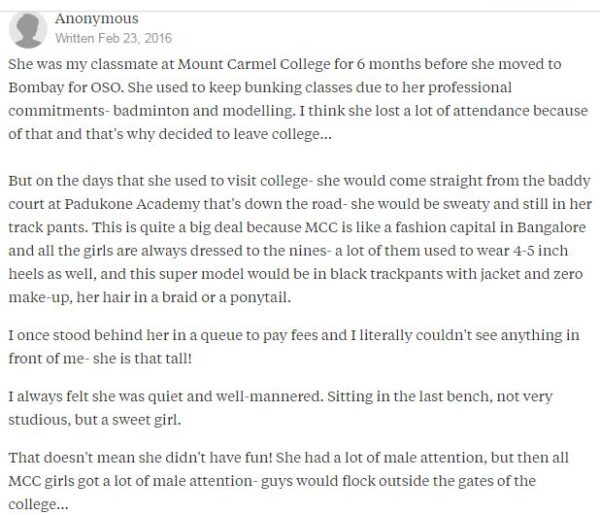600x515 pixels.
Task: Click the sentence "That doesn't mean she didn't have fun!"
Action: (x=140, y=458)
